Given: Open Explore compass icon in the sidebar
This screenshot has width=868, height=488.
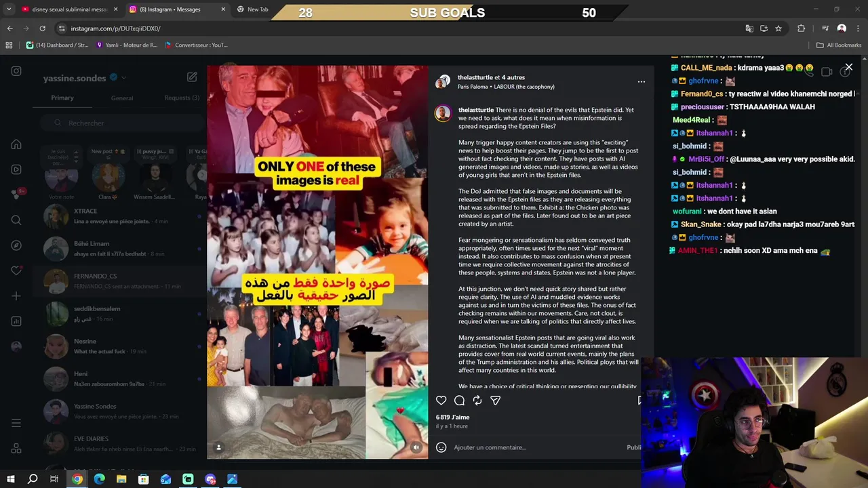Looking at the screenshot, I should coord(16,245).
